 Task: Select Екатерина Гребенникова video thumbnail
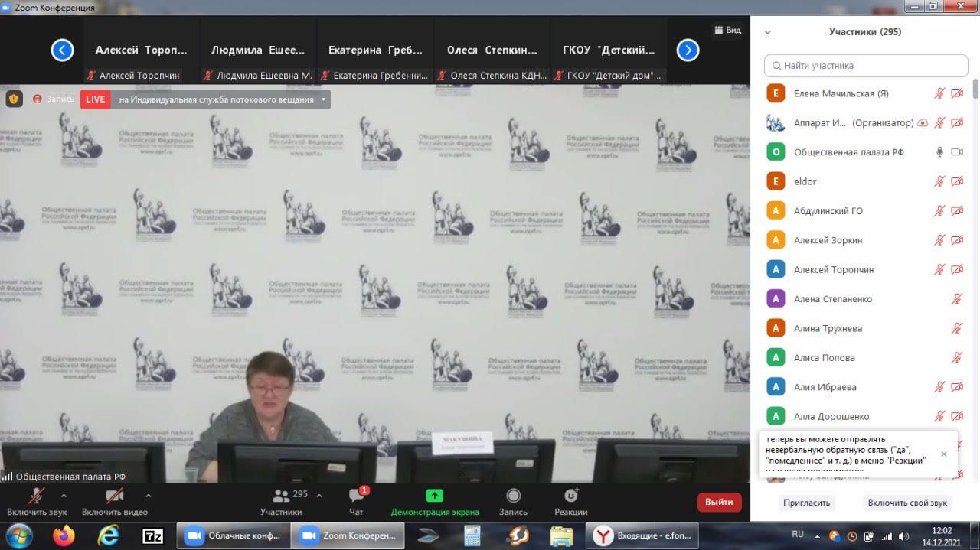[375, 50]
